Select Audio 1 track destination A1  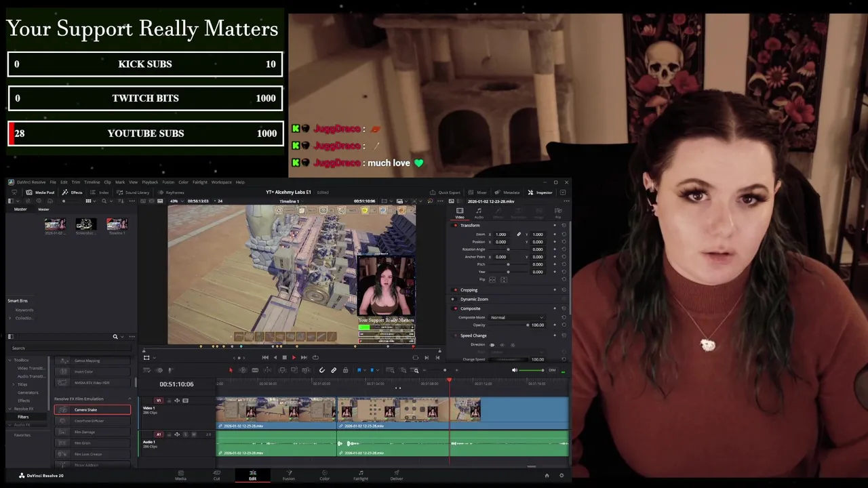159,434
